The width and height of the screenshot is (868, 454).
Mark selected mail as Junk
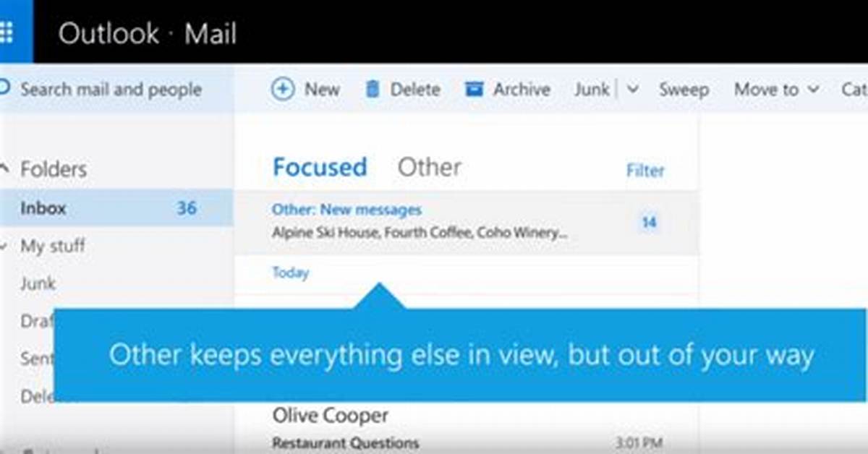pos(592,90)
